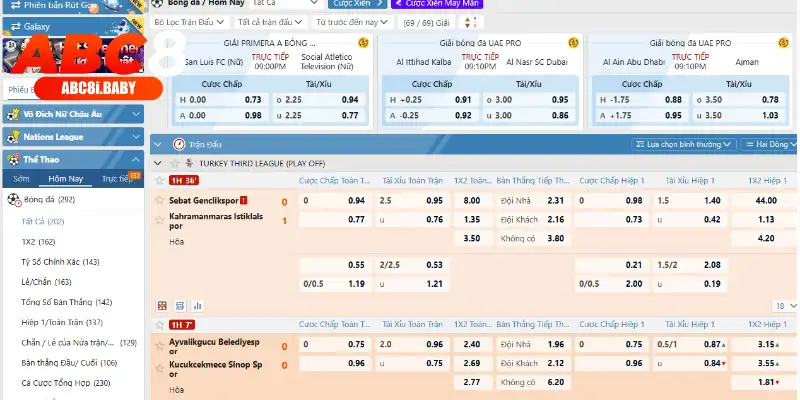This screenshot has width=800, height=400.
Task: Click the Cược Xiên May Mắn button
Action: coord(400,3)
